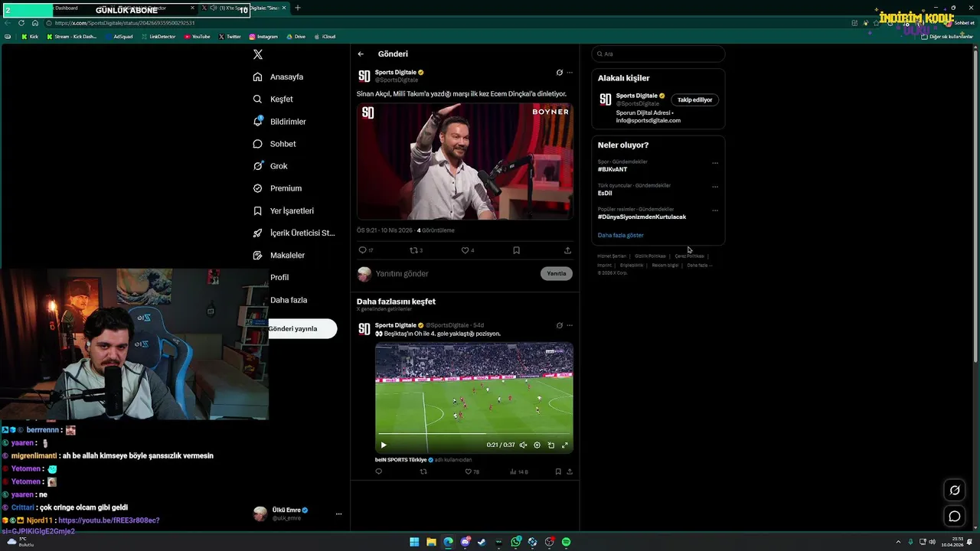Open more options for #BJKvANT trend
This screenshot has height=551, width=980.
point(715,163)
